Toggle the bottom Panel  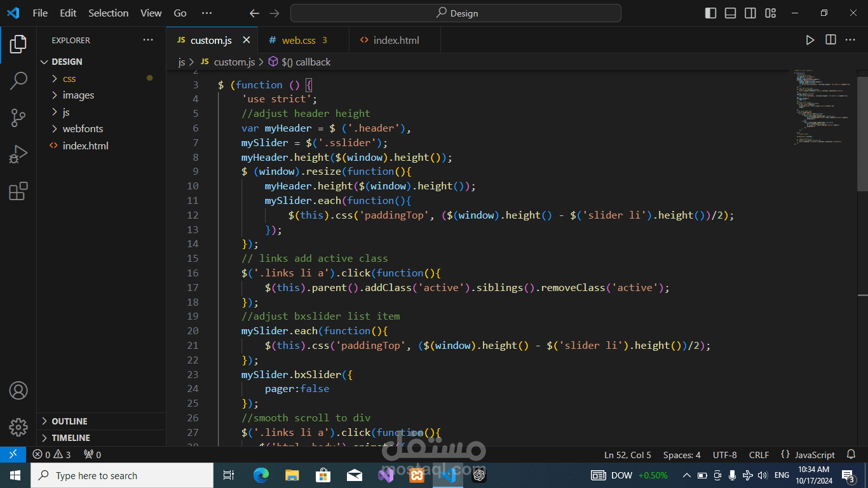(731, 13)
